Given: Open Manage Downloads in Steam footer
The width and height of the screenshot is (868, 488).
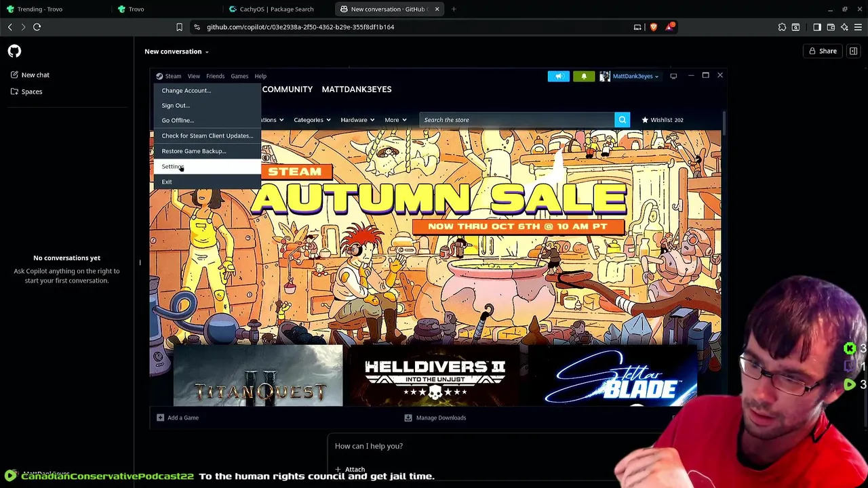Looking at the screenshot, I should tap(435, 418).
